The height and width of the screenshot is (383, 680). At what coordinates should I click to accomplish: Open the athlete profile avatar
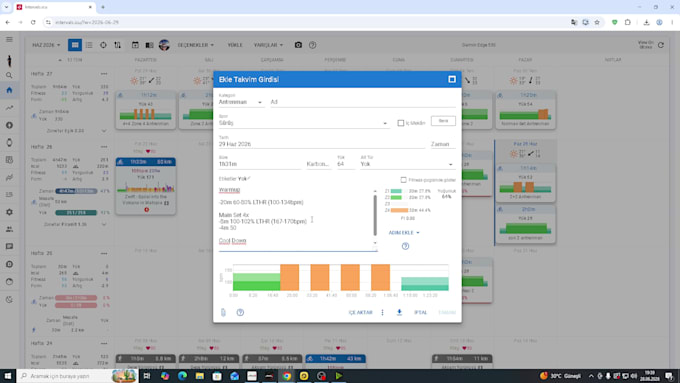point(164,45)
